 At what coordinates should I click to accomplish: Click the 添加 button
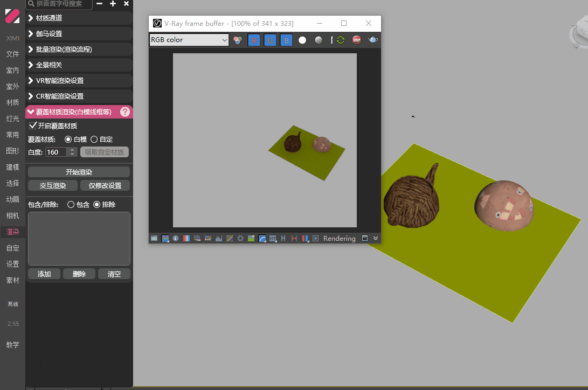(x=44, y=274)
